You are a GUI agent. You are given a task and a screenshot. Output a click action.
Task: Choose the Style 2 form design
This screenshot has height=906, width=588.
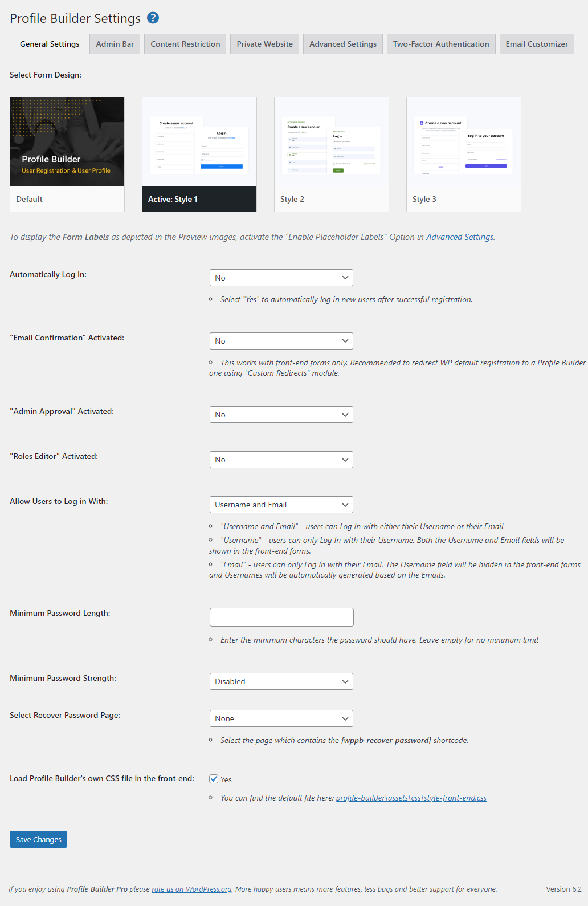332,155
